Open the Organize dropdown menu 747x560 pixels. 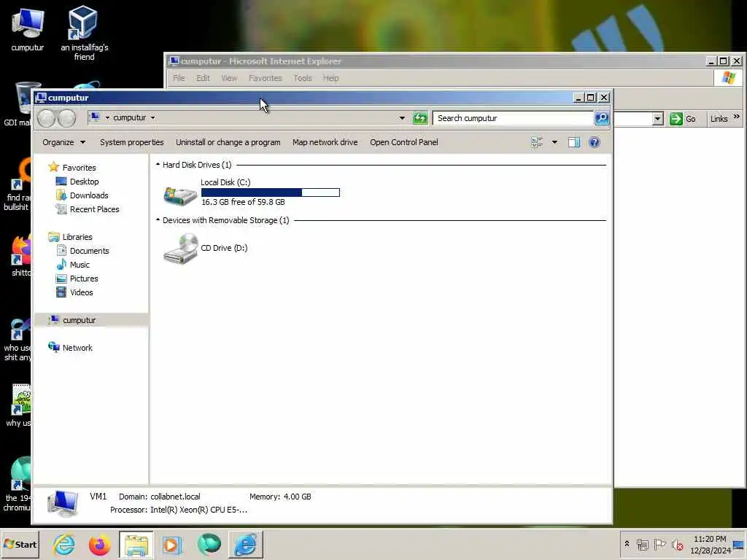[64, 142]
